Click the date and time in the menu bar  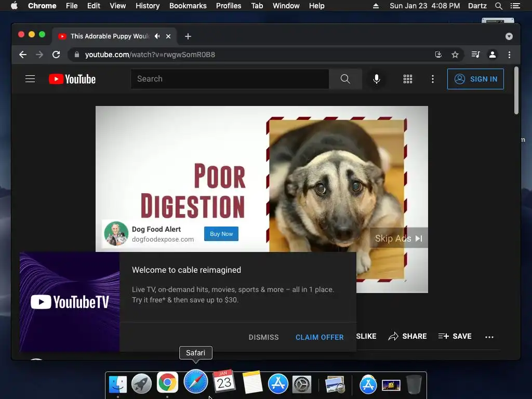(x=425, y=6)
